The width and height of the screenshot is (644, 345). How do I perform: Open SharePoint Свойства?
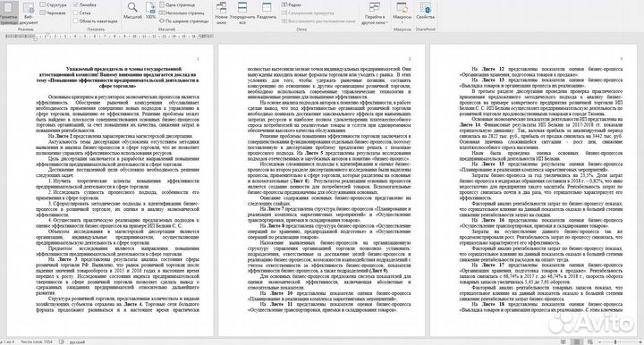pos(425,12)
